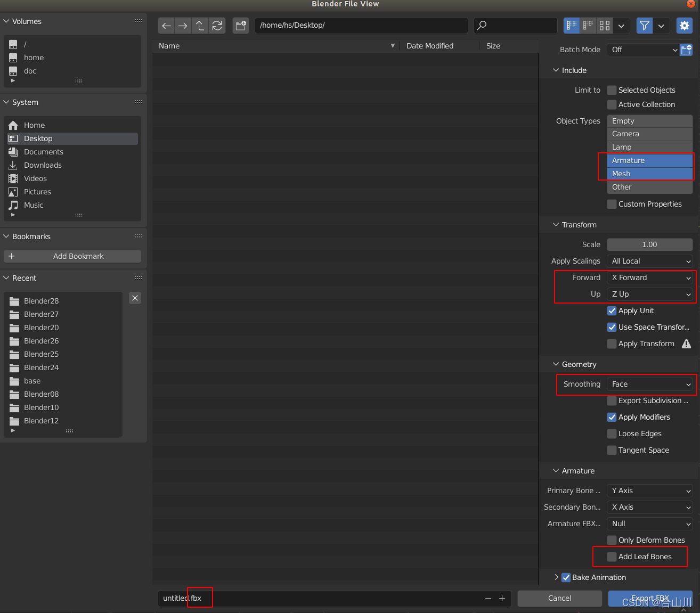
Task: Open Apply Scalings dropdown
Action: click(650, 261)
